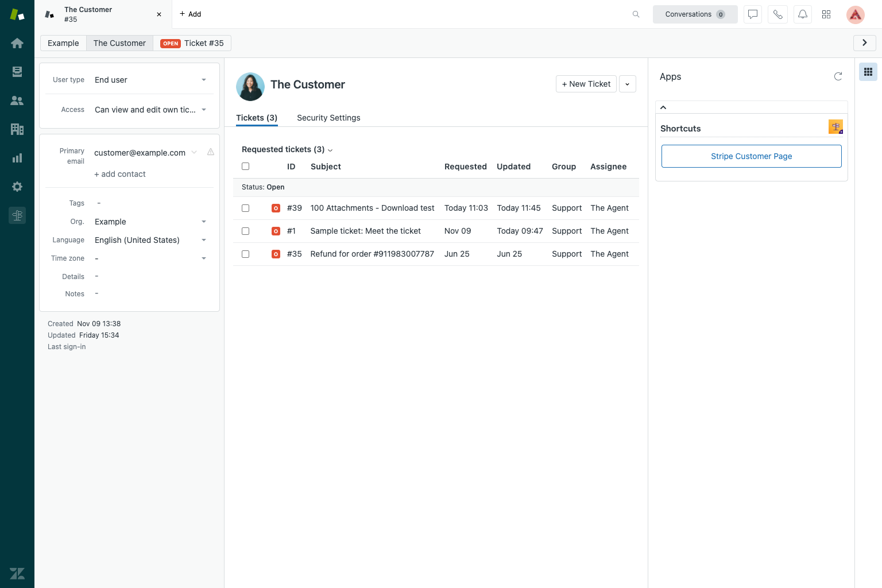Image resolution: width=882 pixels, height=588 pixels.
Task: Check the ticket #35 row checkbox
Action: point(246,254)
